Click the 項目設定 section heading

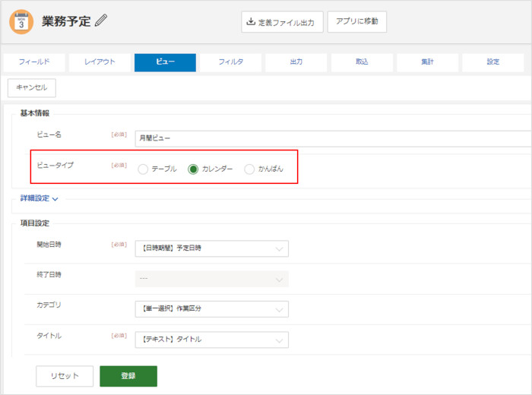(35, 223)
